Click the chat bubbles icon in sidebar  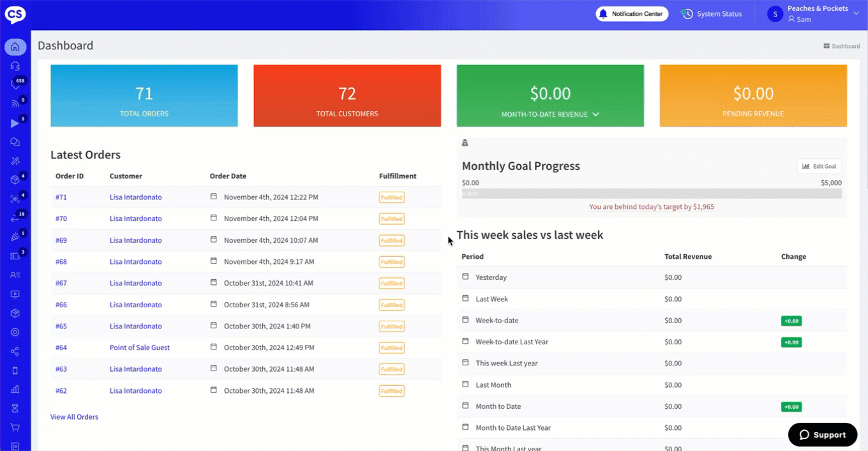point(15,142)
